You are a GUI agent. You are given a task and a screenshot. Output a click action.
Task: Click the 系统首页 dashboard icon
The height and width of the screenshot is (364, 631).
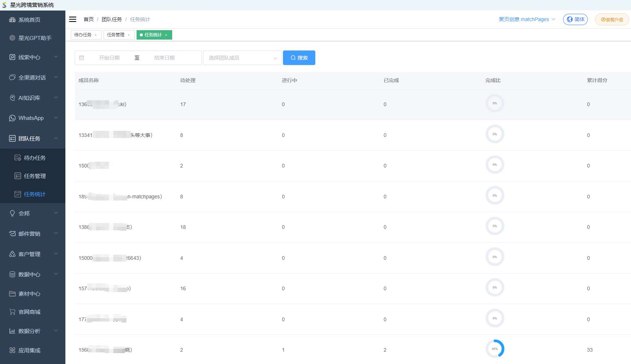pos(12,20)
